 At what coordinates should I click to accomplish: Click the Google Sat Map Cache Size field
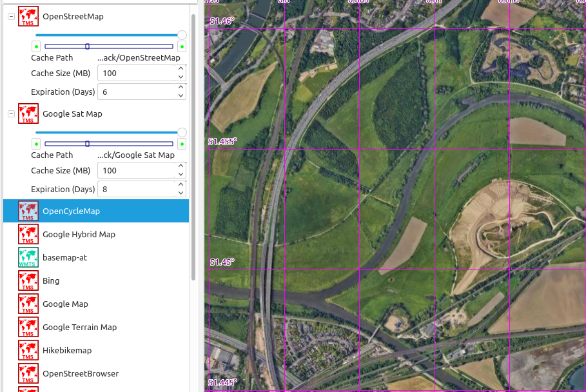[x=135, y=170]
